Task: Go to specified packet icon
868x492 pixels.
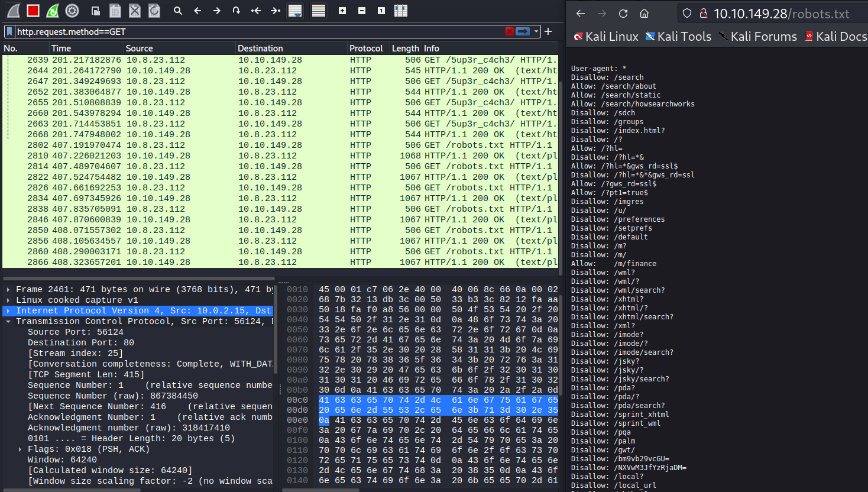Action: pyautogui.click(x=237, y=11)
